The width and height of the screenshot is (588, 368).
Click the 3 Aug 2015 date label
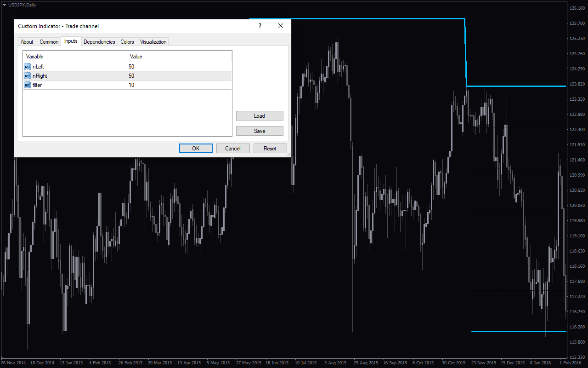(336, 362)
